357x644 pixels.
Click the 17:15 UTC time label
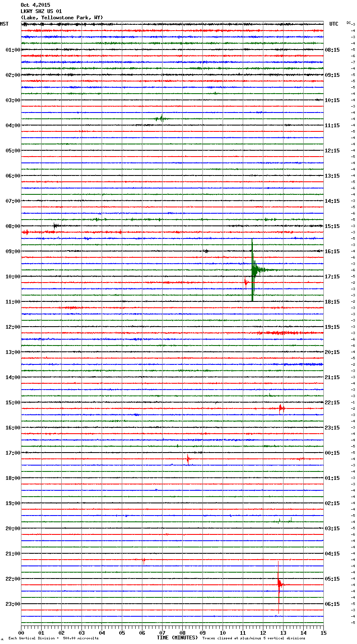(x=332, y=277)
